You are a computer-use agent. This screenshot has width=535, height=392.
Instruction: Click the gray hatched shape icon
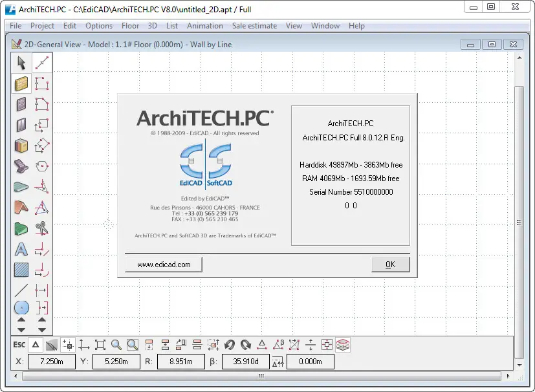coord(52,345)
